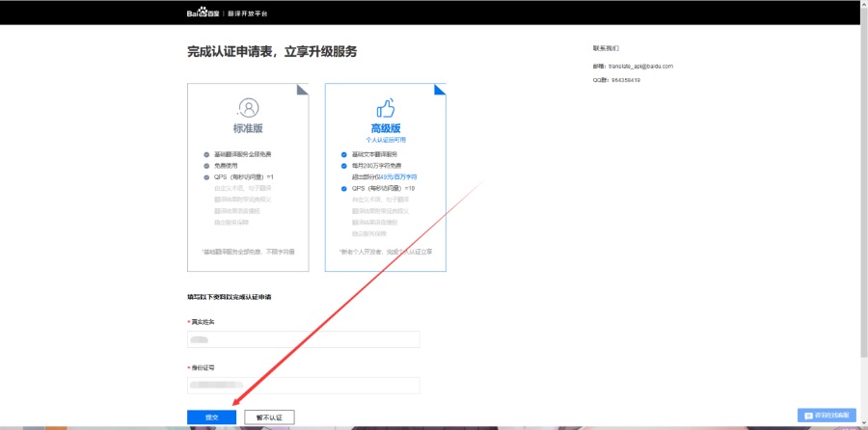Click gray checkmark beside 标准版 QPS =1
The image size is (868, 430).
(206, 177)
